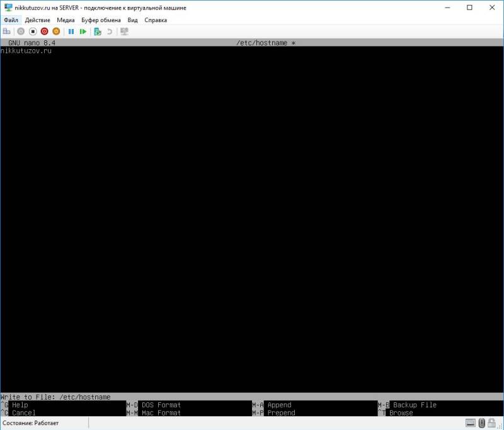Open the Справка menu
This screenshot has height=430, width=504.
[x=155, y=20]
